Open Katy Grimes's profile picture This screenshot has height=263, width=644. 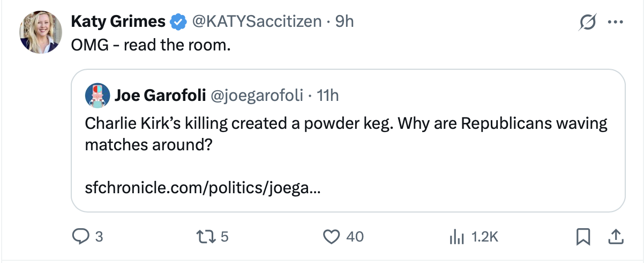(x=39, y=33)
